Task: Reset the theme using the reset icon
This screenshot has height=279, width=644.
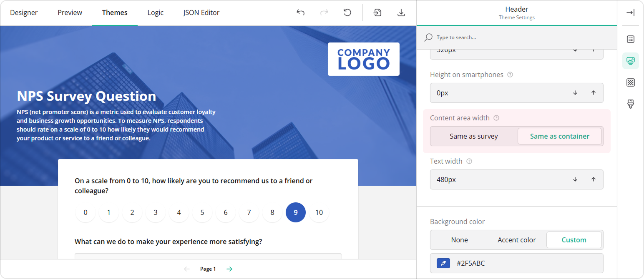Action: pos(347,12)
